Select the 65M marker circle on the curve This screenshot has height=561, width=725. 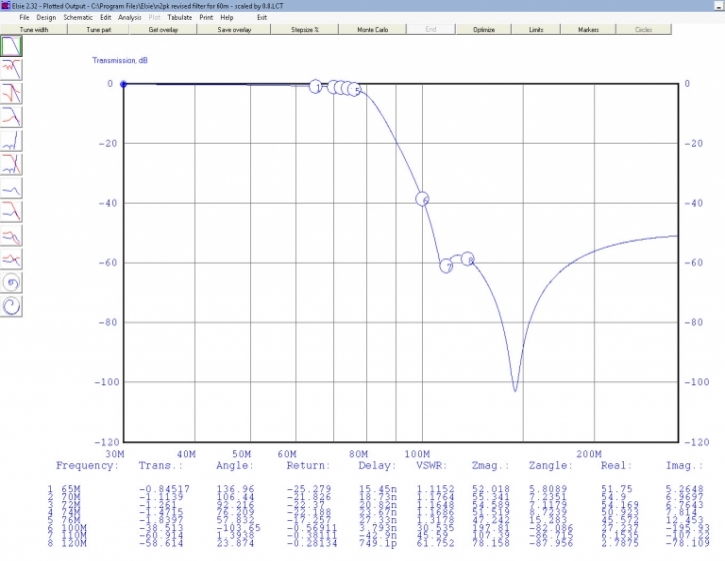click(x=316, y=86)
